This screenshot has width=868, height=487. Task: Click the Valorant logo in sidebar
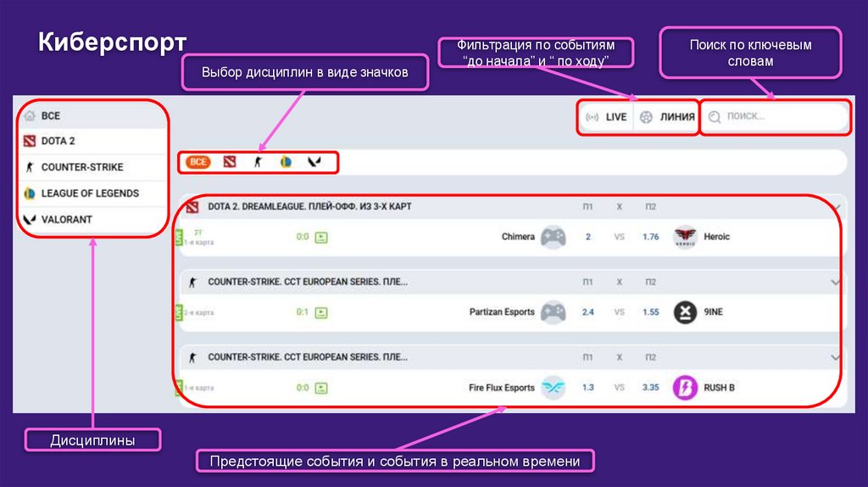[x=30, y=220]
